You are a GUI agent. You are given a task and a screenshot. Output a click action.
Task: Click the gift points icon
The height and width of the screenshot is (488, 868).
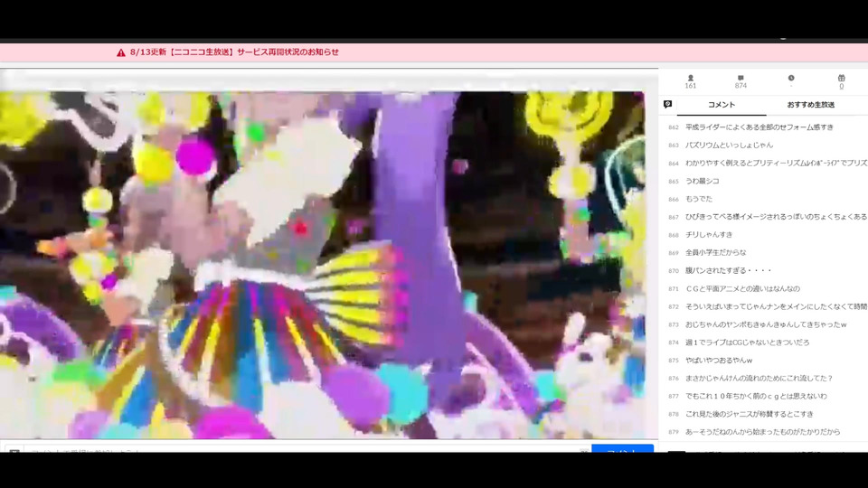tap(842, 78)
